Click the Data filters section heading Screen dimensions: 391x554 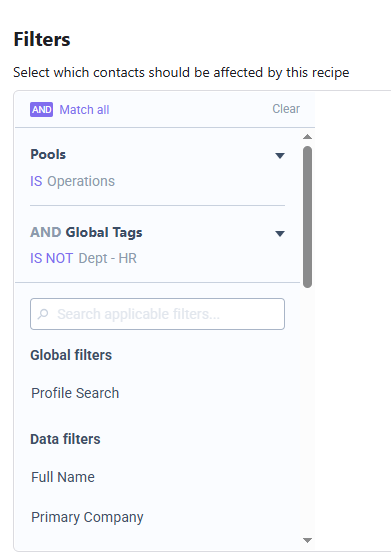[x=65, y=439]
